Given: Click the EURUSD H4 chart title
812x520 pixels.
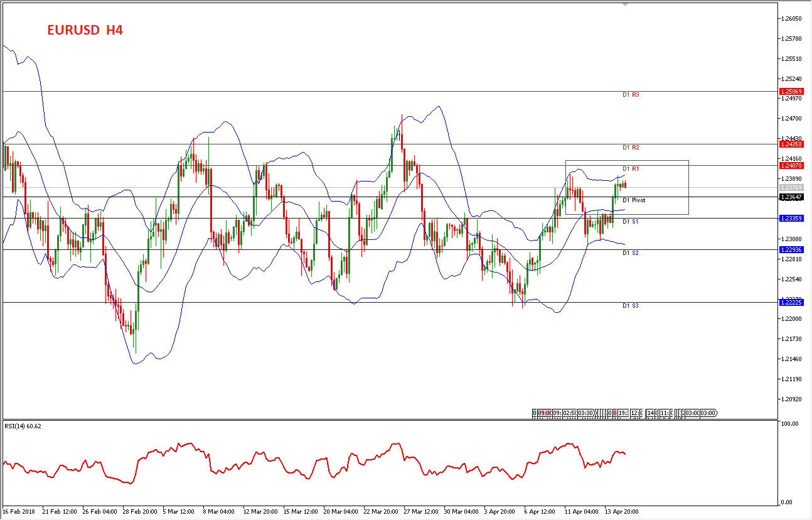Looking at the screenshot, I should (85, 30).
